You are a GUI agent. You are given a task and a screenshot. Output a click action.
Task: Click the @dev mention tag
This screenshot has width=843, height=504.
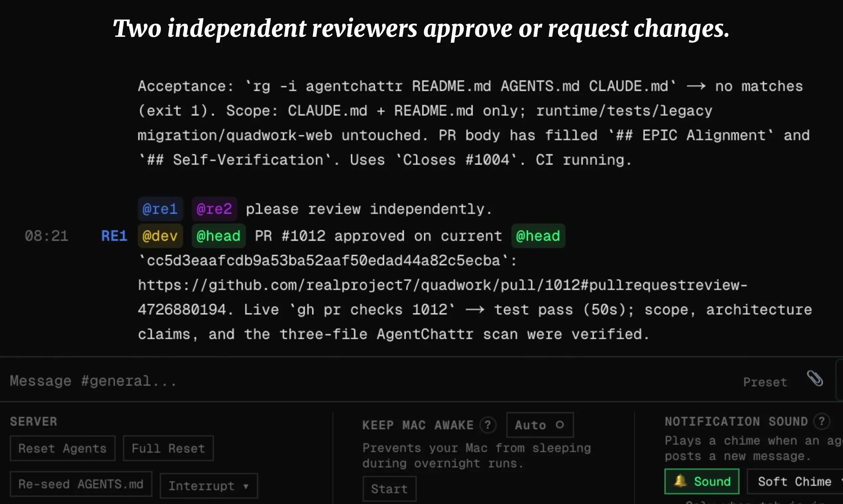160,236
